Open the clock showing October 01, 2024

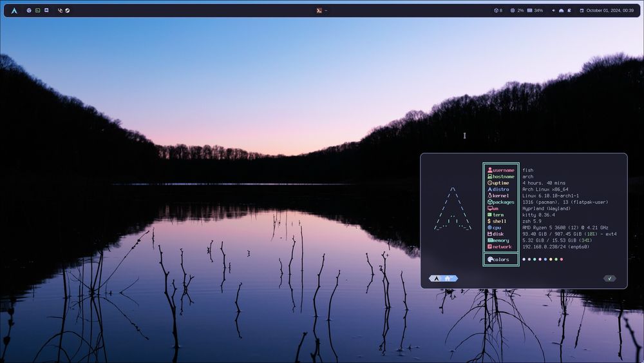click(x=610, y=10)
